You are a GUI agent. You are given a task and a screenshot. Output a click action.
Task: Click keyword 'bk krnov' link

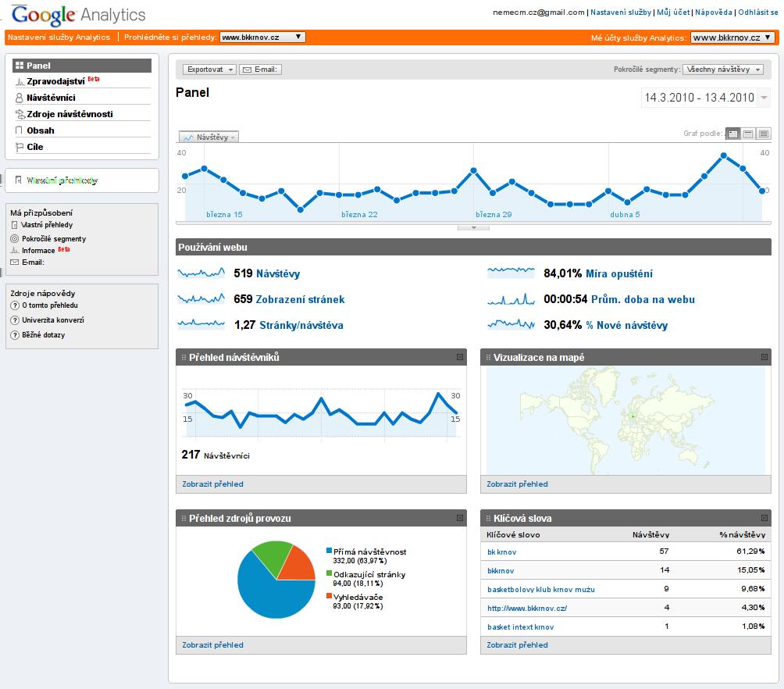pyautogui.click(x=502, y=552)
